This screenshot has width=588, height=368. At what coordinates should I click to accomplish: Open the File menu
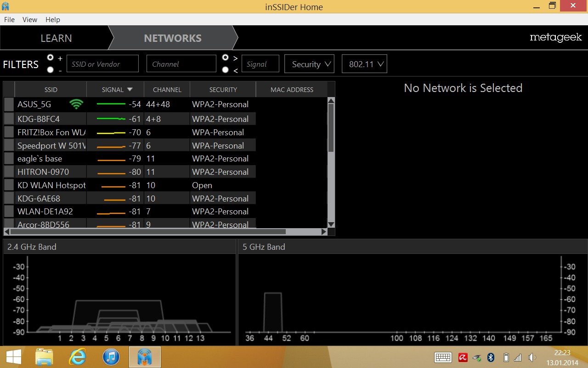[x=9, y=20]
